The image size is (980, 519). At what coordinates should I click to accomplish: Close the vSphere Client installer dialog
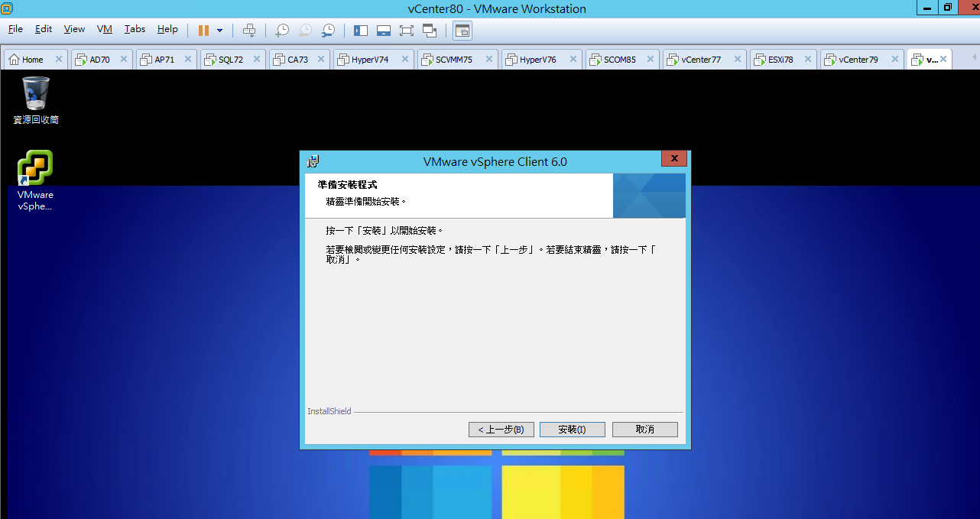coord(674,159)
